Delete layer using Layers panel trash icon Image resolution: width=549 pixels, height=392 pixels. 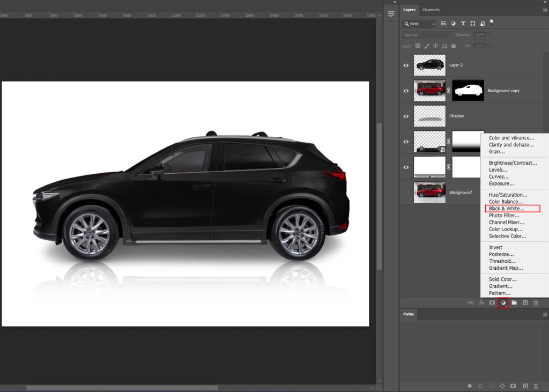click(536, 303)
